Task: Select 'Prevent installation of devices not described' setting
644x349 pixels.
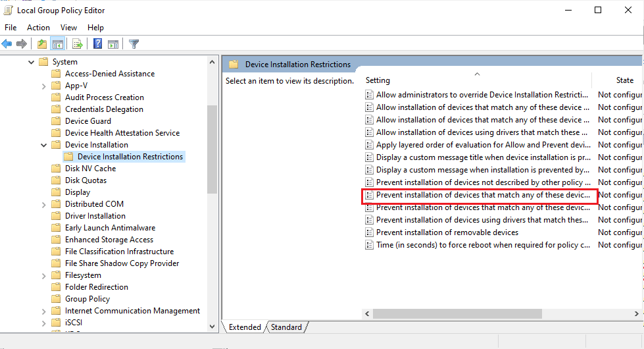Action: [483, 182]
